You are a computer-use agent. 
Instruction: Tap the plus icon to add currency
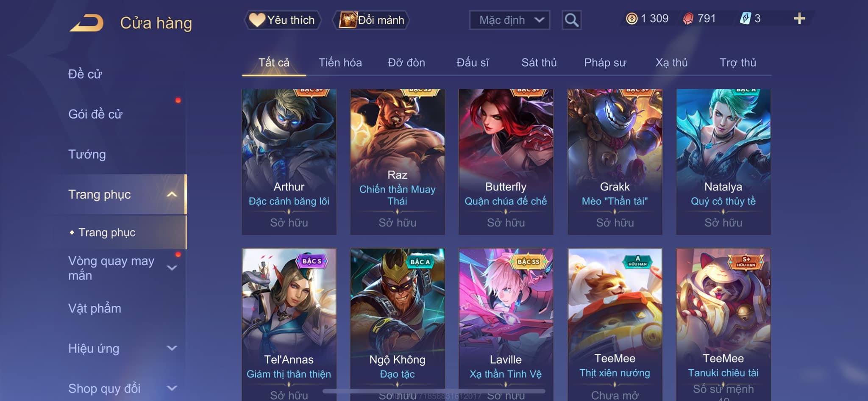pyautogui.click(x=799, y=19)
